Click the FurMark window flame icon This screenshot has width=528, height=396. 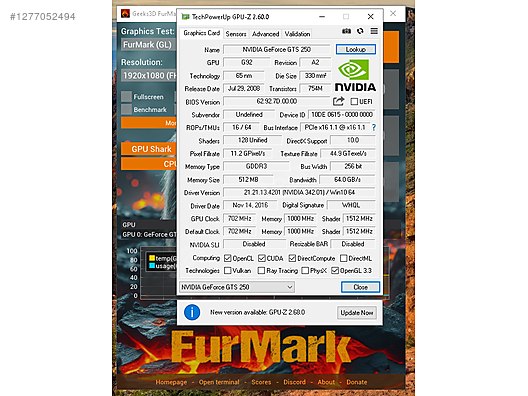coord(126,13)
